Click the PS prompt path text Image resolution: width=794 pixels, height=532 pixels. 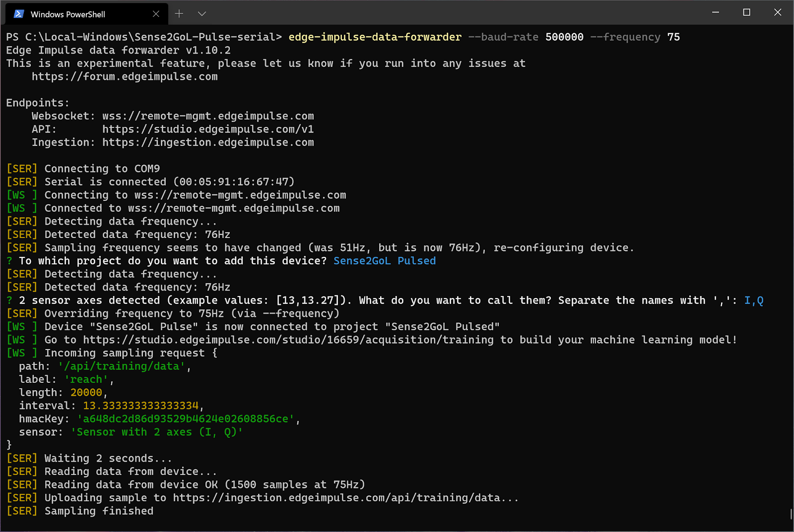[144, 37]
